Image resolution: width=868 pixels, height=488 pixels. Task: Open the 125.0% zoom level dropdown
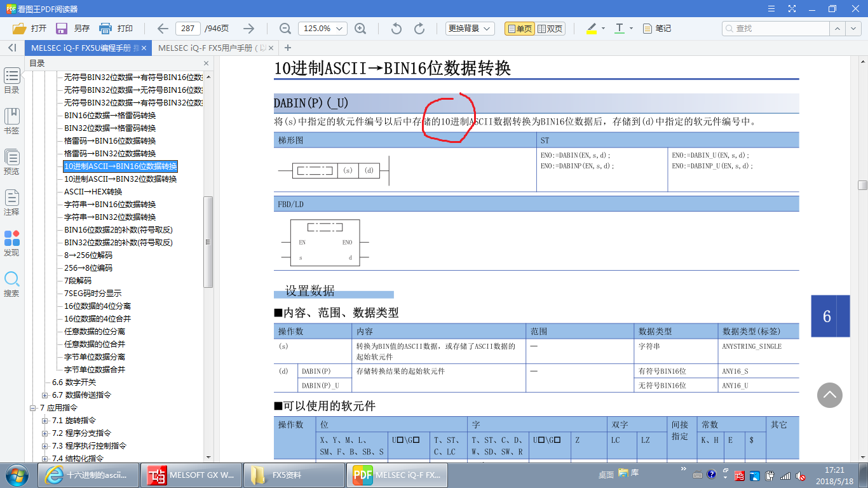point(322,29)
